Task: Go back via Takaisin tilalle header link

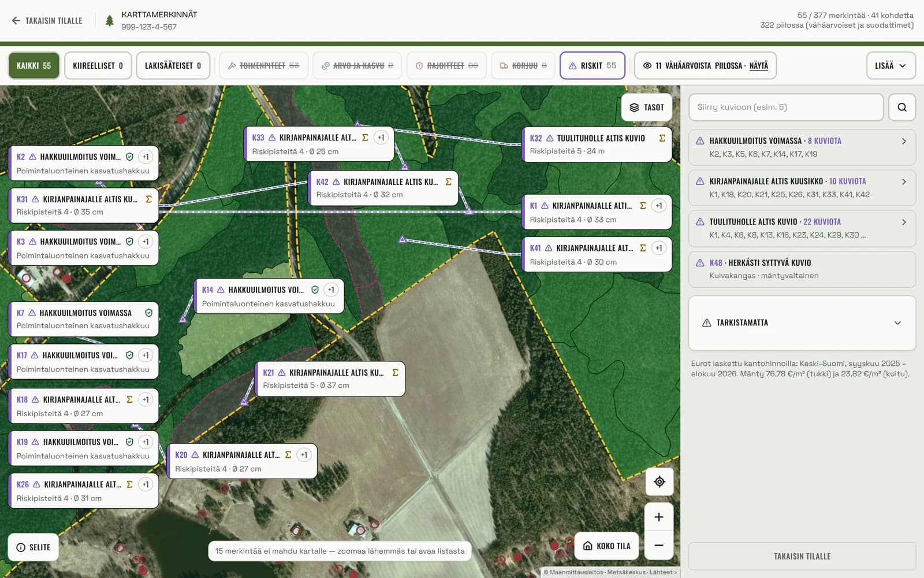Action: coord(47,21)
